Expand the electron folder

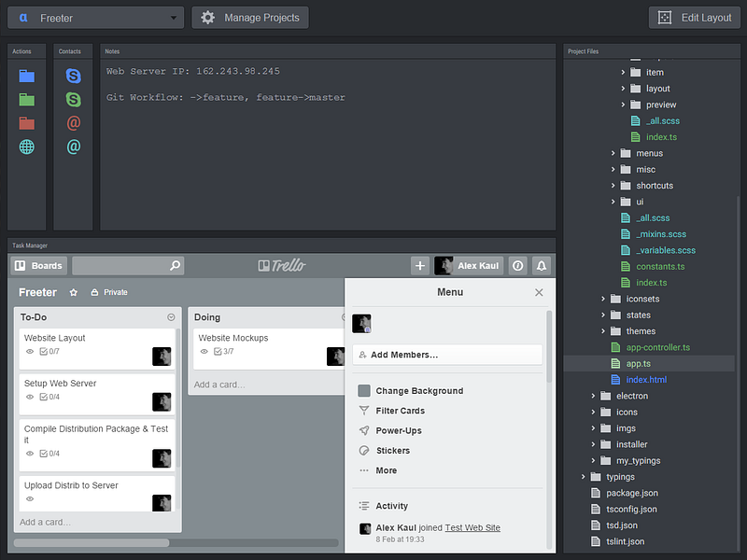tap(593, 396)
